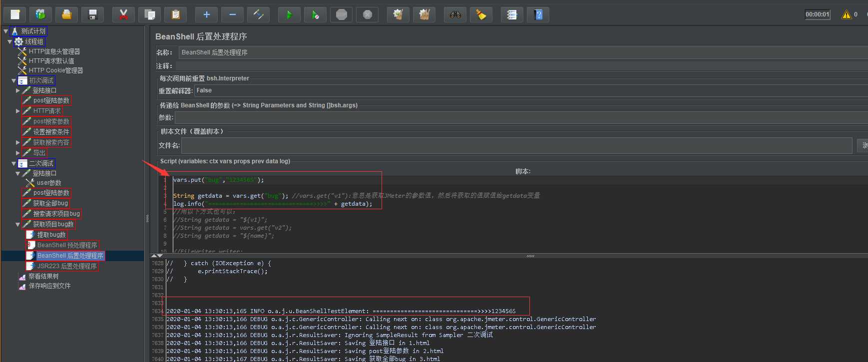Viewport: 868px width, 362px height.
Task: Collapse the 获取项目bug数 tree node
Action: [18, 224]
